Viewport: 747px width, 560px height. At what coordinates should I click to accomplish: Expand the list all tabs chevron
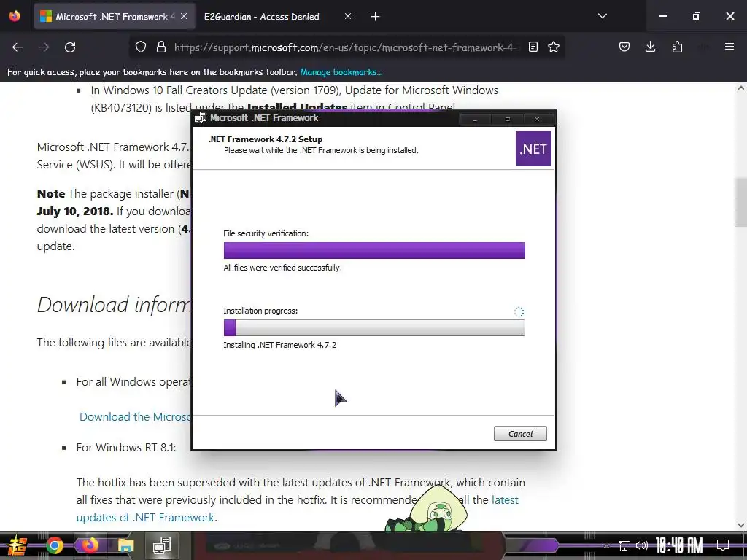pos(602,16)
